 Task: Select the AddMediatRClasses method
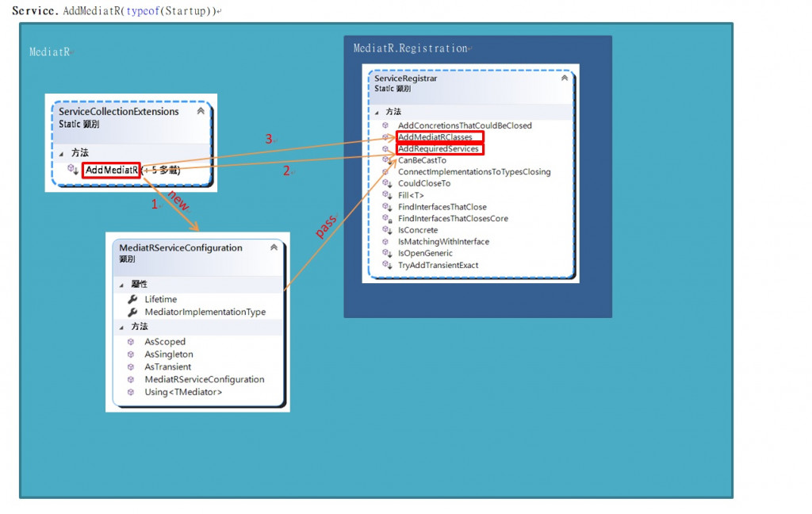[435, 137]
